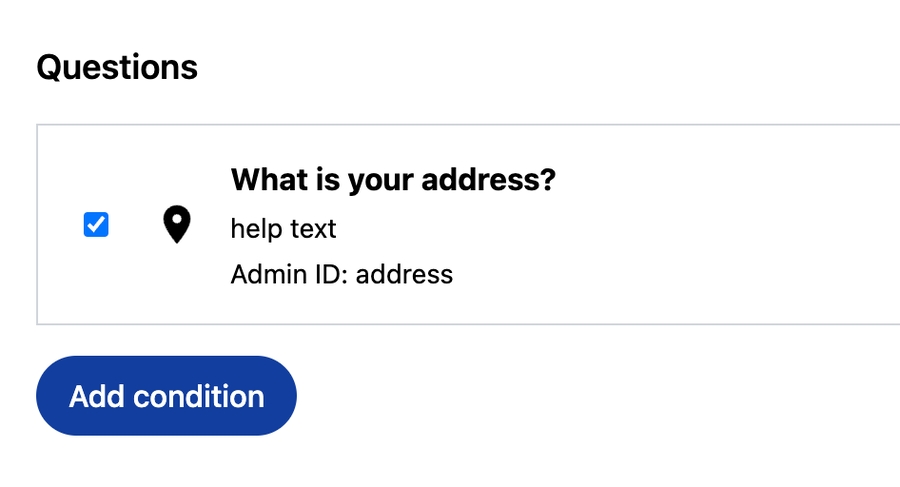Click the Admin ID text under help text
Viewport: 900px width, 487px height.
(341, 274)
